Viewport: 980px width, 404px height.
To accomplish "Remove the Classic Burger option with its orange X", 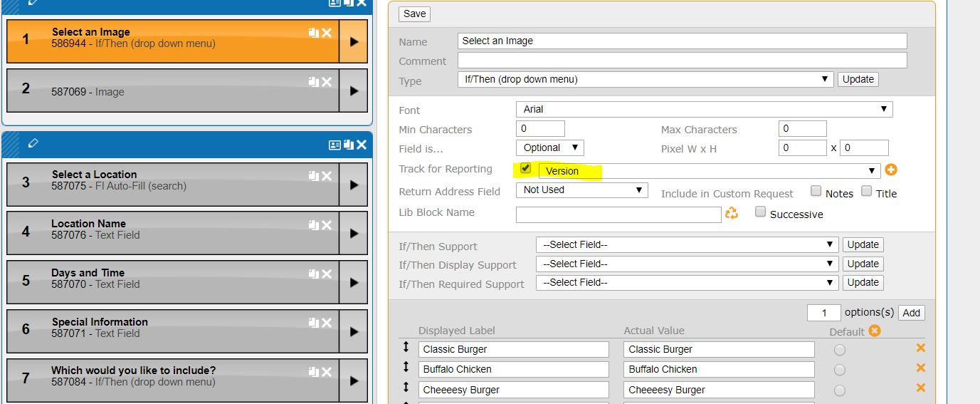I will click(x=920, y=348).
